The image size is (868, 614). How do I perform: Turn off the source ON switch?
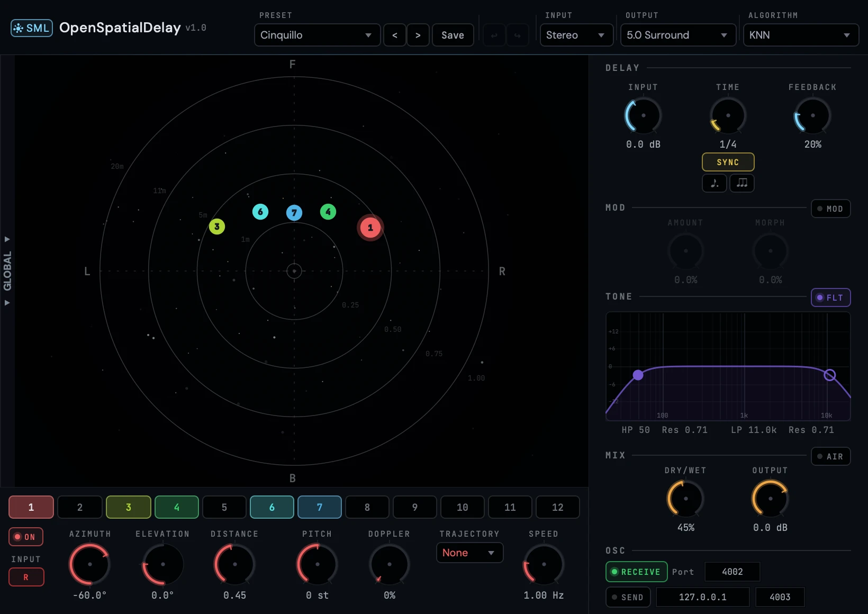tap(26, 537)
